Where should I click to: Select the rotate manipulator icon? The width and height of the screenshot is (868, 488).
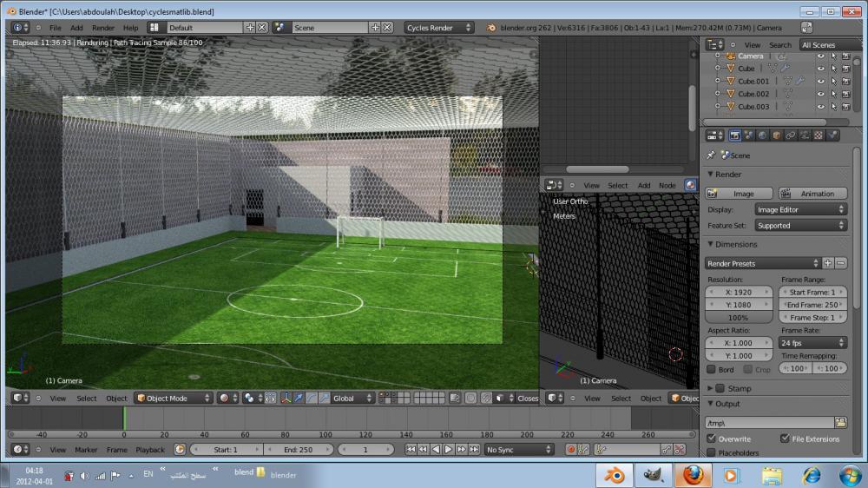coord(311,398)
